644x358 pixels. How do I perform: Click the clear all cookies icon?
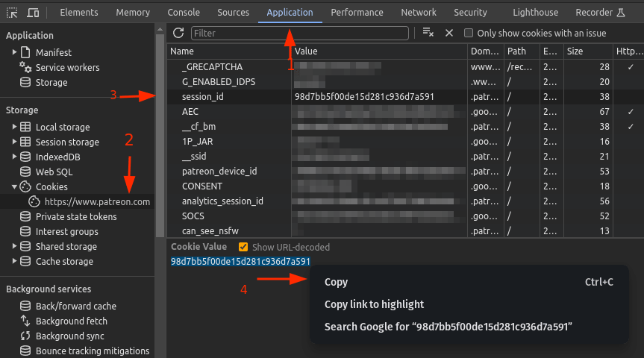tap(428, 33)
